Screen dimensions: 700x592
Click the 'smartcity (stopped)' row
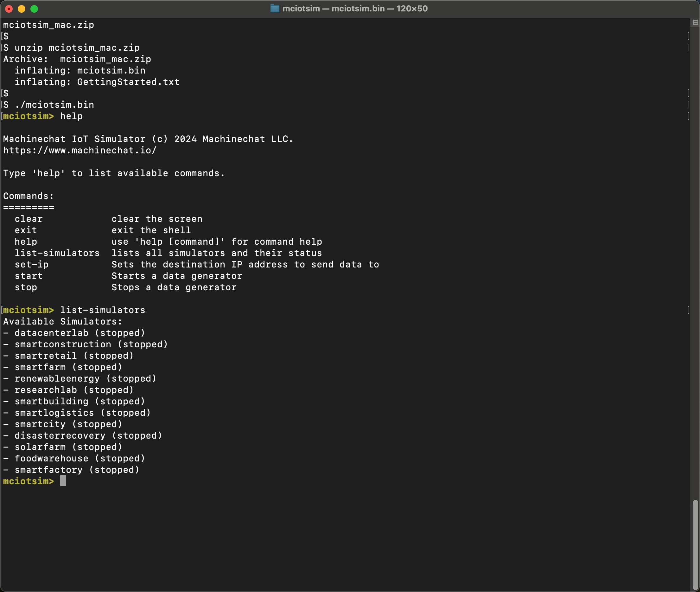pos(63,424)
